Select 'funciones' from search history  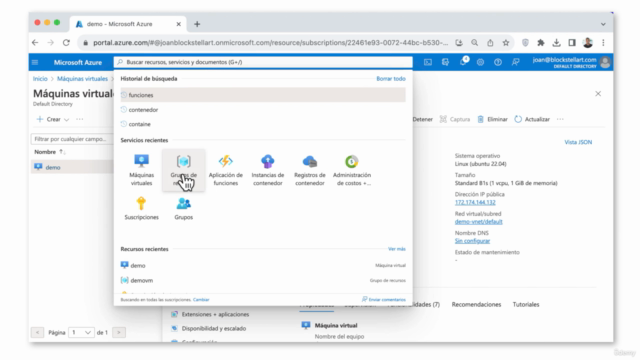[263, 95]
